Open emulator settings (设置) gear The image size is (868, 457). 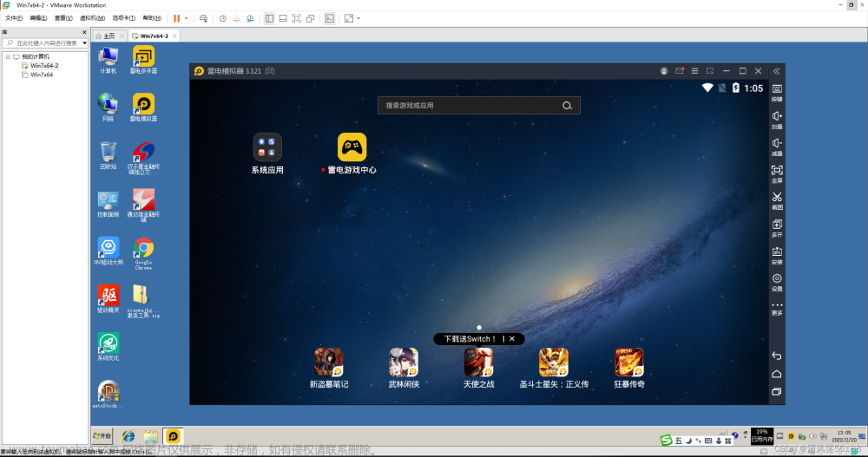pyautogui.click(x=777, y=282)
